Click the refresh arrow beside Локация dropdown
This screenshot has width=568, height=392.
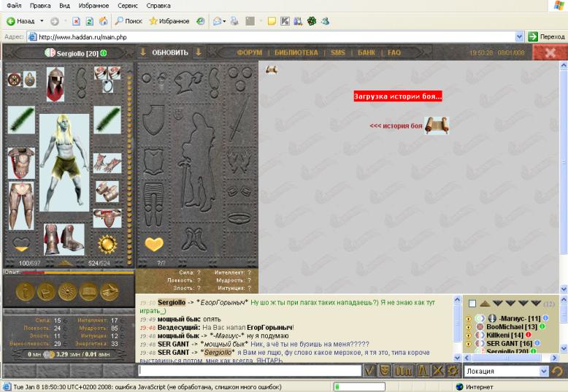point(558,371)
